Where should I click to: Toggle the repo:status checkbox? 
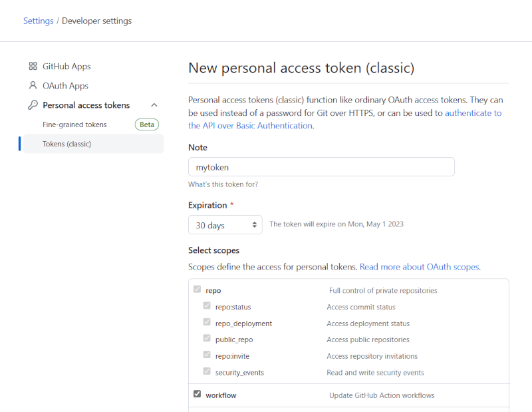(207, 306)
